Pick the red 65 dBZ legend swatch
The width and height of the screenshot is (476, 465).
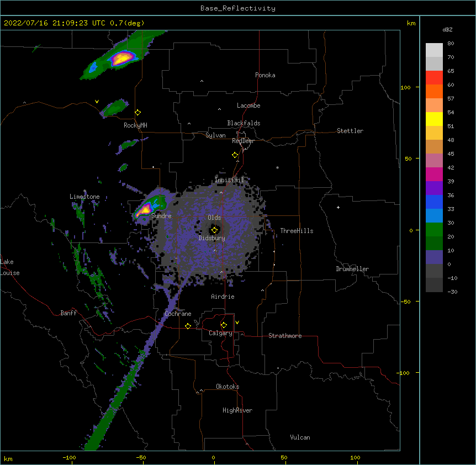click(434, 78)
